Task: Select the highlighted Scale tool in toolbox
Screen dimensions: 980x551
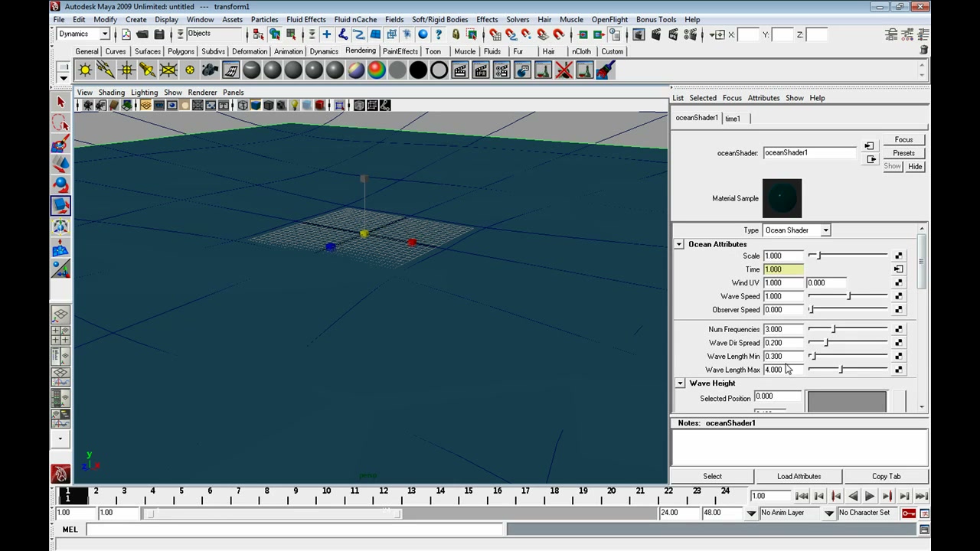Action: point(60,206)
